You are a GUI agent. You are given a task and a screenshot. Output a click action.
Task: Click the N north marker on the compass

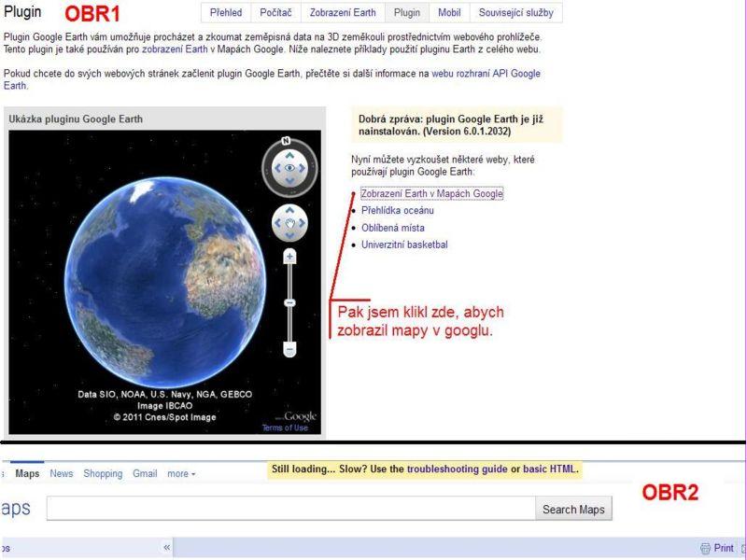286,141
